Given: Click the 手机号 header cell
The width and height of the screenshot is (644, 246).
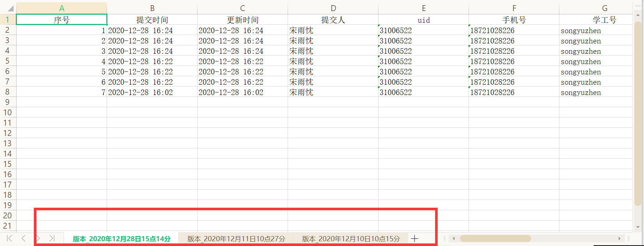Looking at the screenshot, I should coord(514,20).
